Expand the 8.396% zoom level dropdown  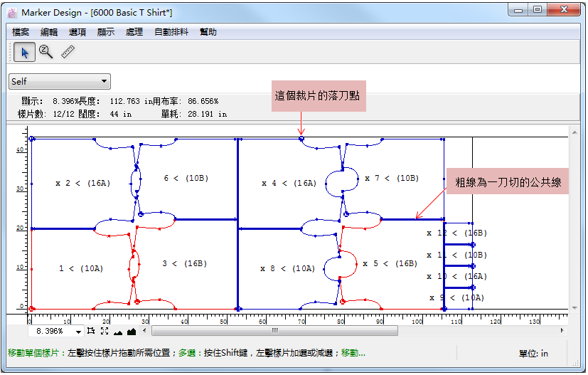point(78,332)
